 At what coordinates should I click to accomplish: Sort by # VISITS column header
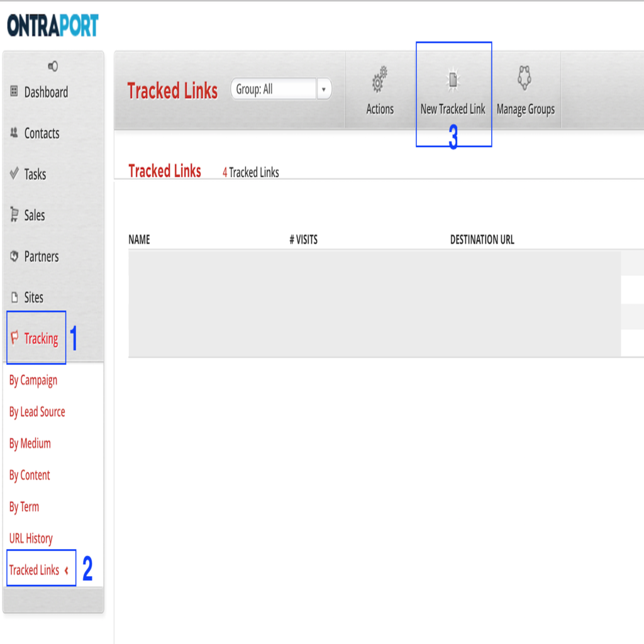tap(303, 240)
